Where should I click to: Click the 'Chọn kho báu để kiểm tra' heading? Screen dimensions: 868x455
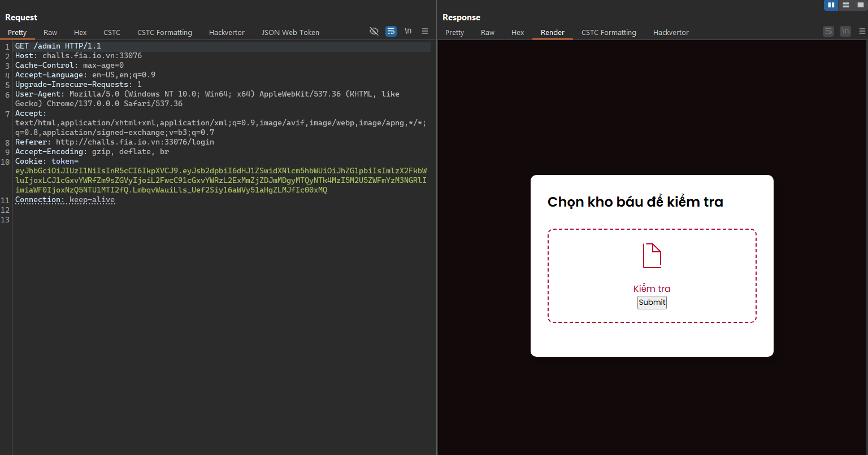(x=635, y=202)
